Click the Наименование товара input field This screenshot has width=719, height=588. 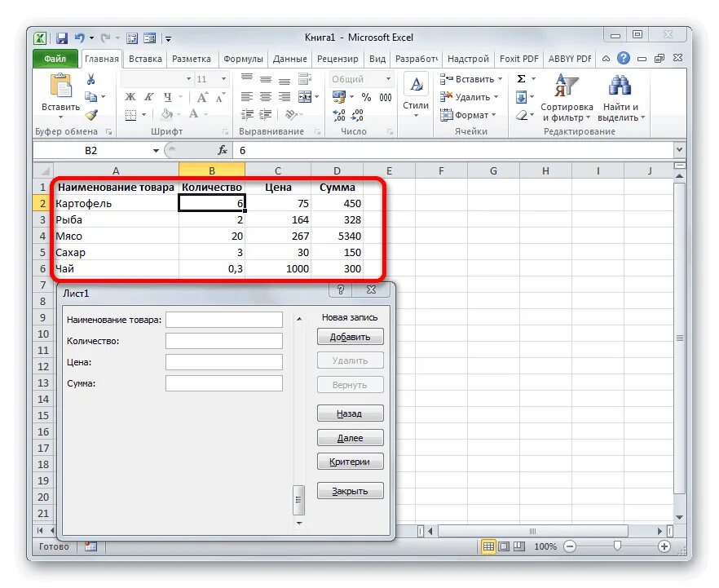[224, 320]
